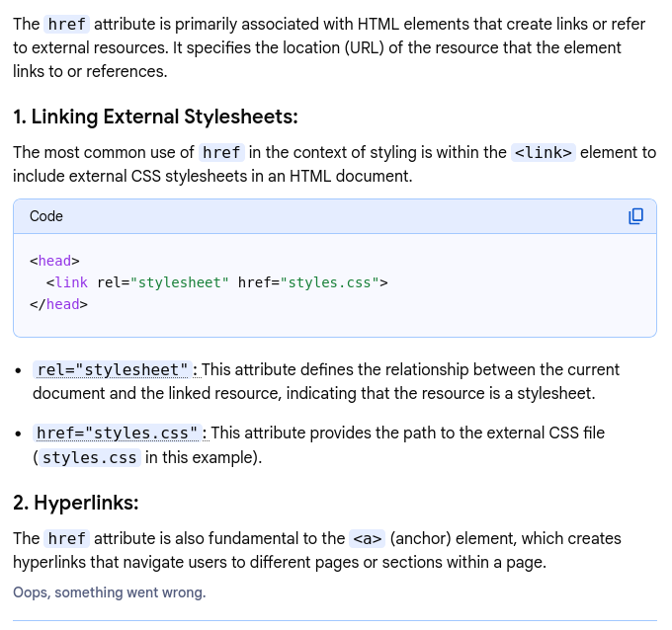
Task: Click the <a> inline code chip
Action: click(x=367, y=538)
